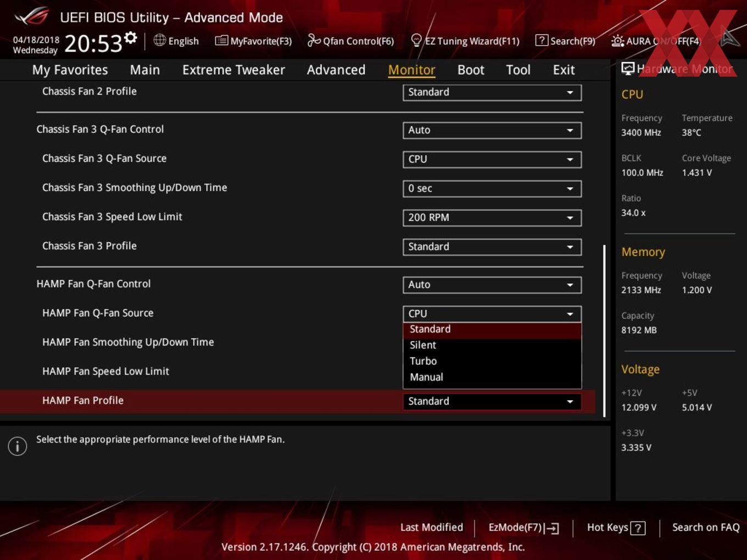
Task: Choose Manual in the profile list
Action: tap(492, 377)
